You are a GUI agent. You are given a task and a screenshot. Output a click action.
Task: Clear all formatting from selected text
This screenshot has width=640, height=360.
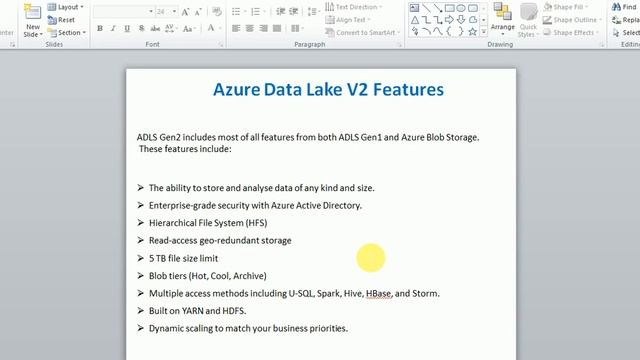(217, 12)
